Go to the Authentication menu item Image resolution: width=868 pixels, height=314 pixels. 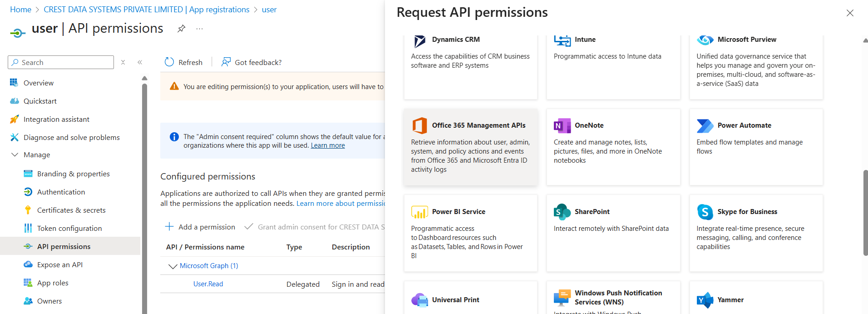[x=61, y=192]
